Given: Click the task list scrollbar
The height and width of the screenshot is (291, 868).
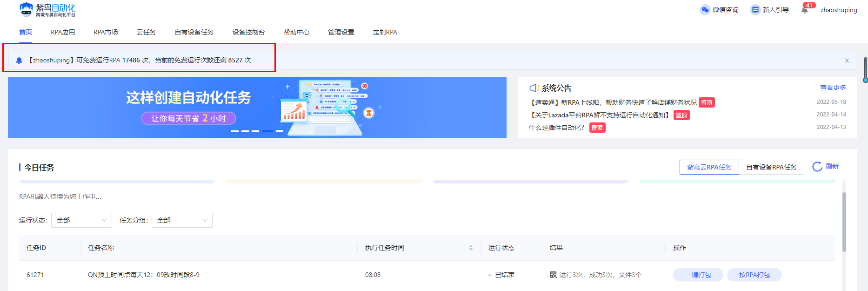Looking at the screenshot, I should tap(844, 222).
